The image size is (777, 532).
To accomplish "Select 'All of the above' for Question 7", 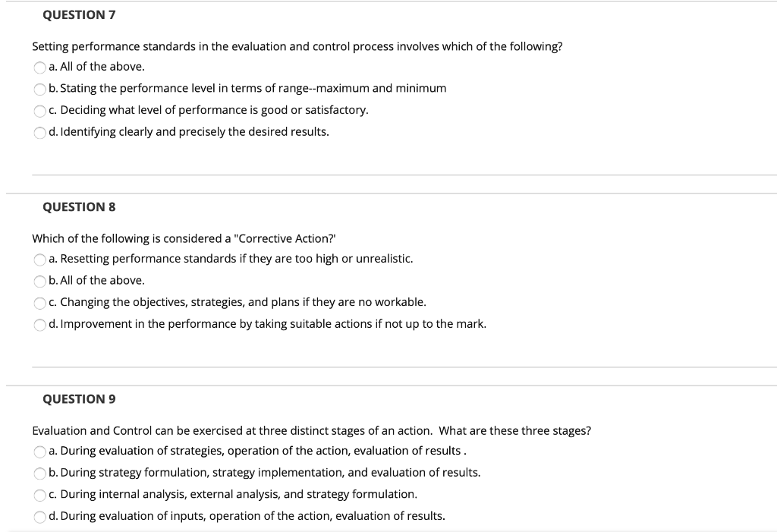I will click(39, 67).
